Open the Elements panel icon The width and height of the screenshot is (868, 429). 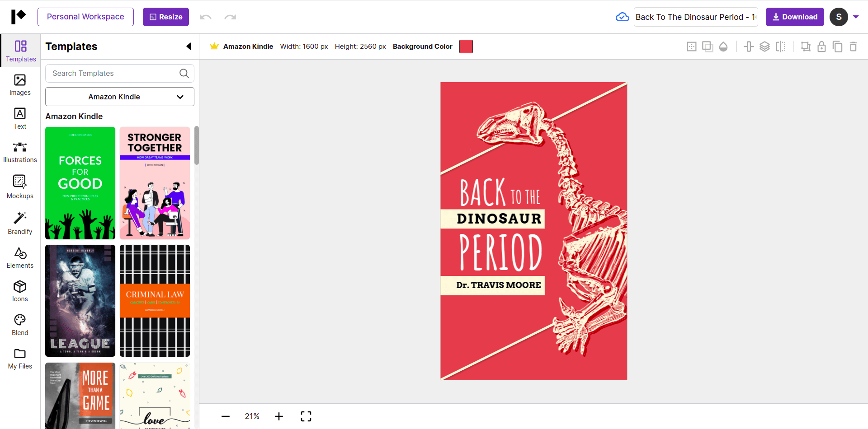[x=20, y=257]
